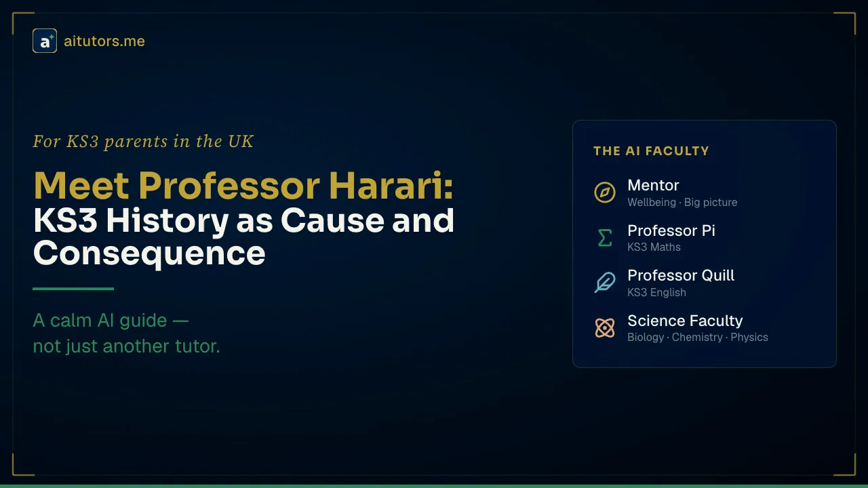Click 'For KS3 parents in the UK' tagline

point(143,142)
